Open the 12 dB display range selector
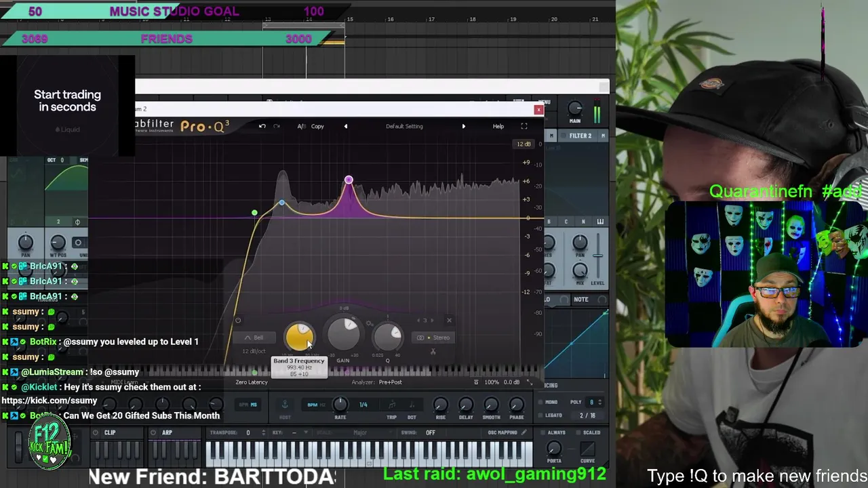The height and width of the screenshot is (488, 868). click(x=524, y=144)
